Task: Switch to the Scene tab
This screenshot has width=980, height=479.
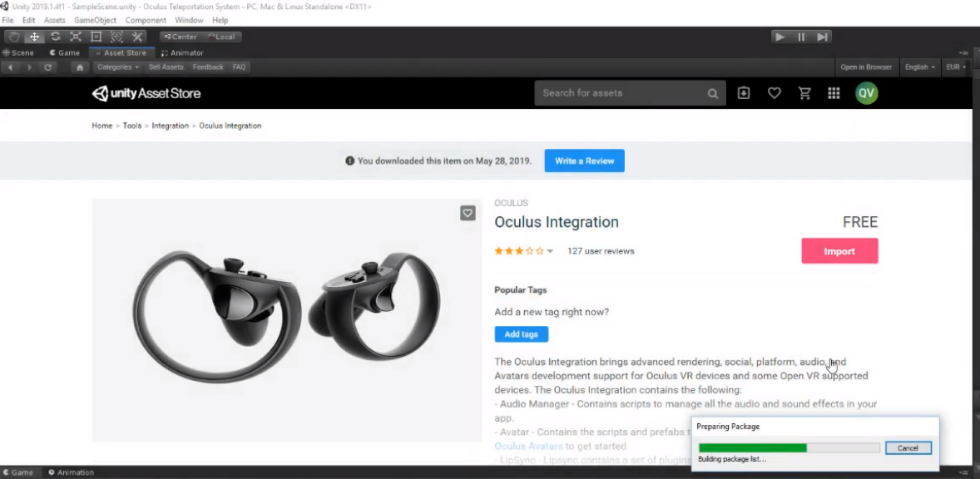Action: click(x=18, y=53)
